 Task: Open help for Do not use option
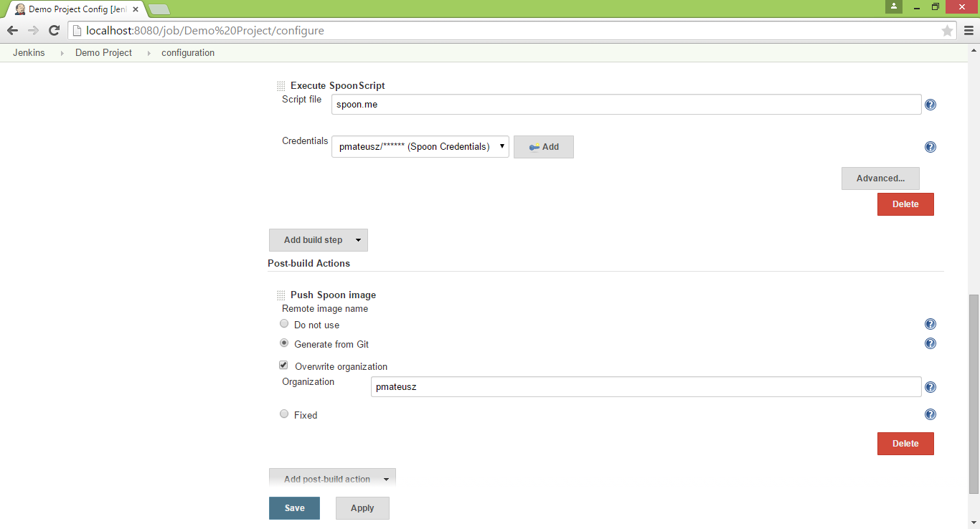click(930, 324)
